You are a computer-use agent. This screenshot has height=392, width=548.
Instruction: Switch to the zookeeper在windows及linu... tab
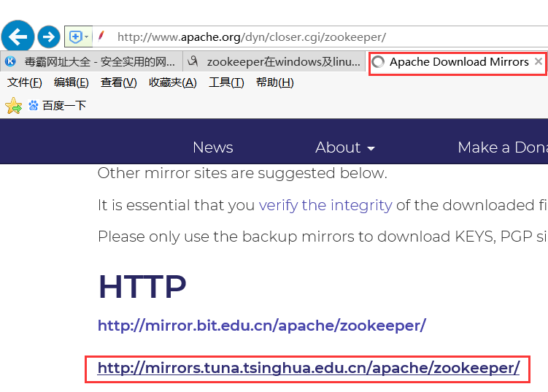[274, 62]
